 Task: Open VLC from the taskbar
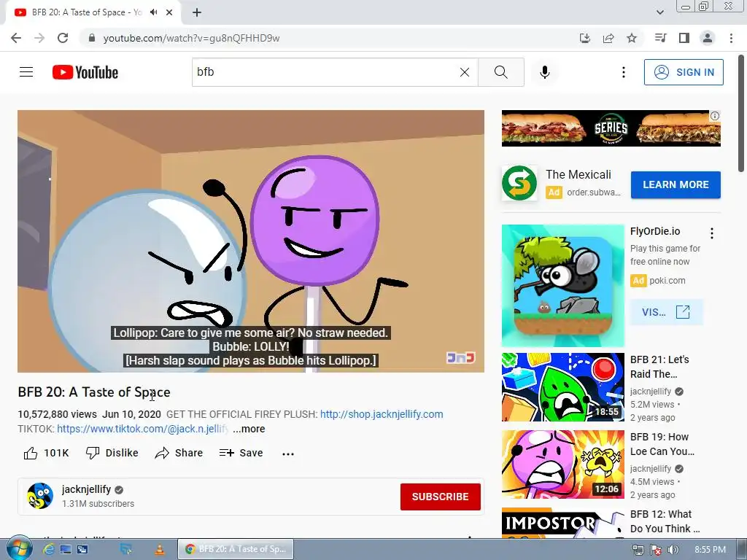click(x=159, y=550)
